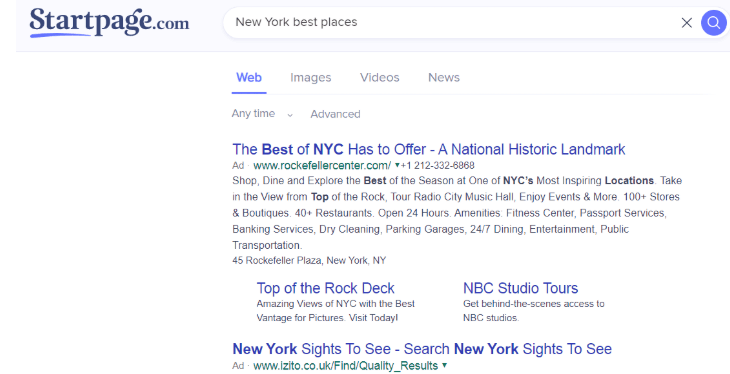
Task: Click the chevron next to Any time
Action: pyautogui.click(x=290, y=115)
